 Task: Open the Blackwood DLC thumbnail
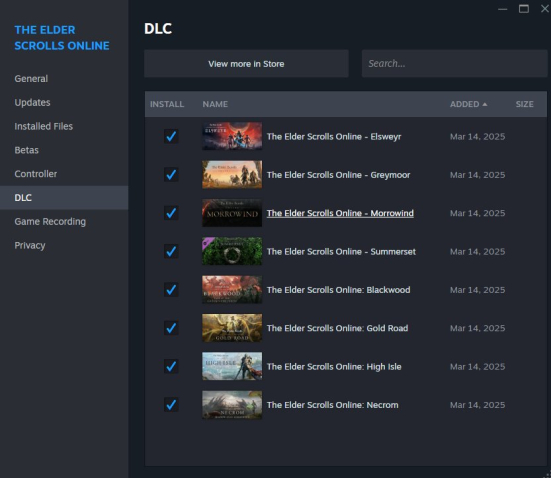(232, 289)
